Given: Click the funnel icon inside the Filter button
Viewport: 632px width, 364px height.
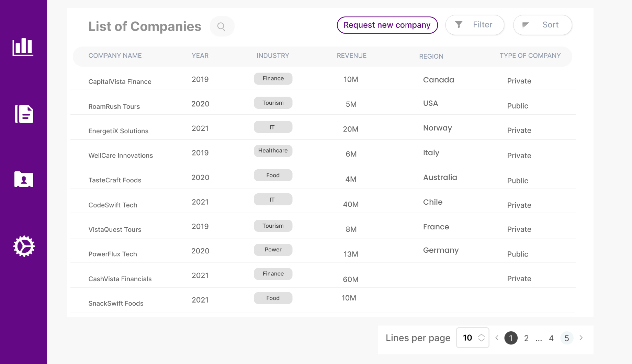Looking at the screenshot, I should (459, 25).
